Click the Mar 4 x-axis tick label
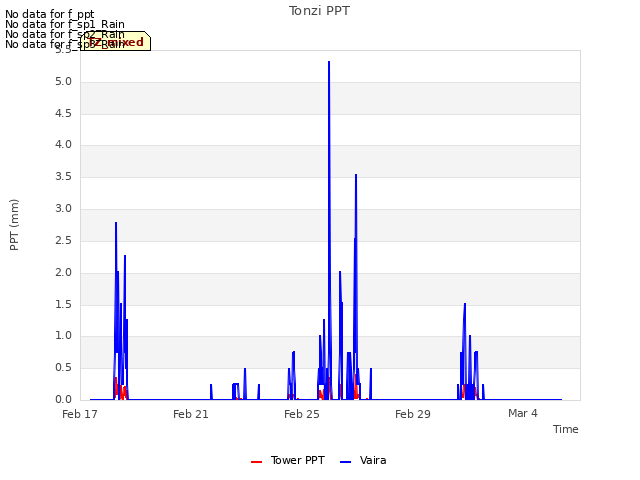This screenshot has height=480, width=640. pyautogui.click(x=522, y=413)
